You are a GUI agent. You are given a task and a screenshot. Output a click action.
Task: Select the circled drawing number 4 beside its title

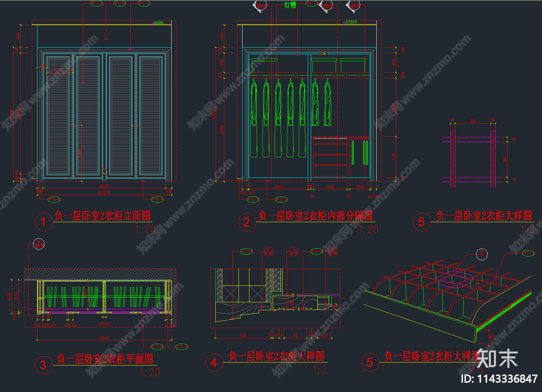click(214, 363)
